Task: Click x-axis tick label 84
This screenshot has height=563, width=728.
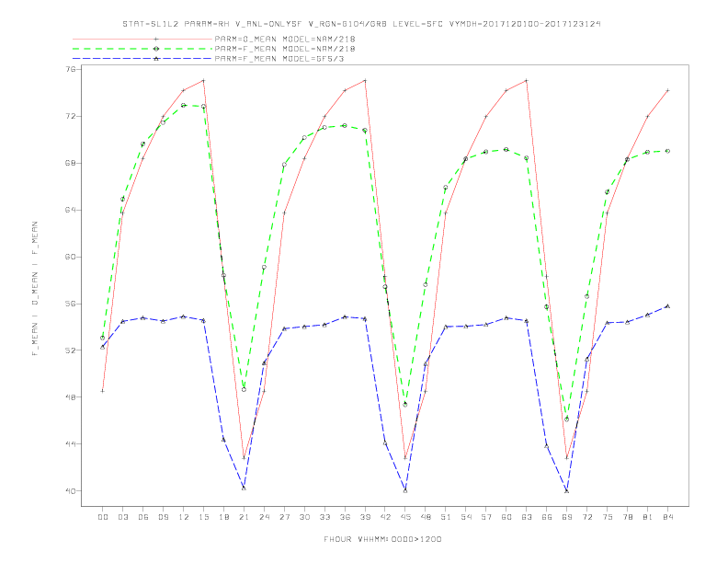Action: 667,517
